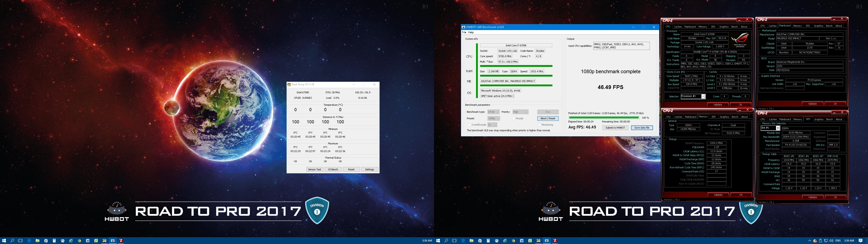The height and width of the screenshot is (244, 868).
Task: Click Submit to HWBOT button
Action: click(x=615, y=128)
